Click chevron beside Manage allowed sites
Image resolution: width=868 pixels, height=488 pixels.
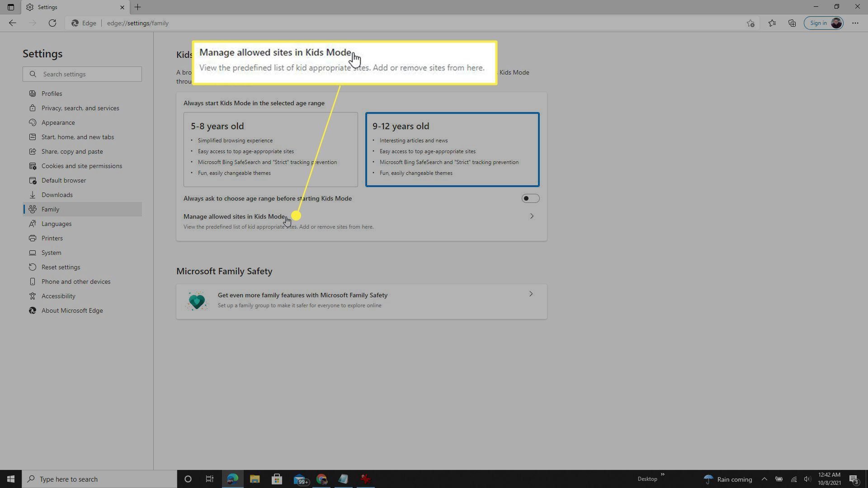click(x=532, y=216)
